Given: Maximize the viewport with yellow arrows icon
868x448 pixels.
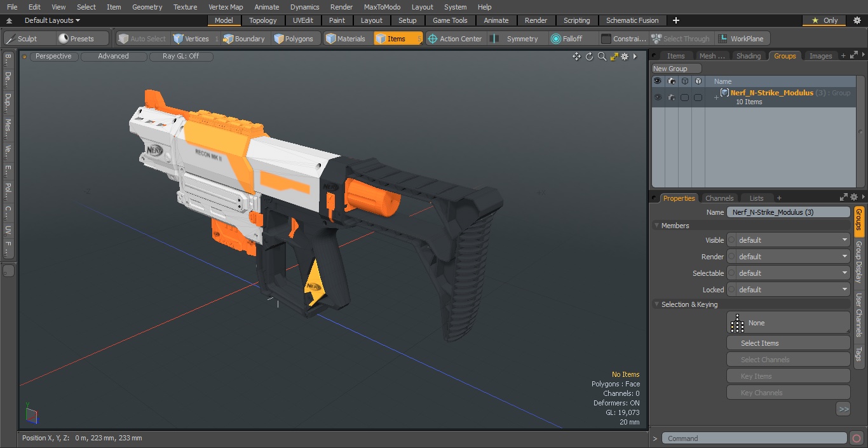Looking at the screenshot, I should (614, 57).
